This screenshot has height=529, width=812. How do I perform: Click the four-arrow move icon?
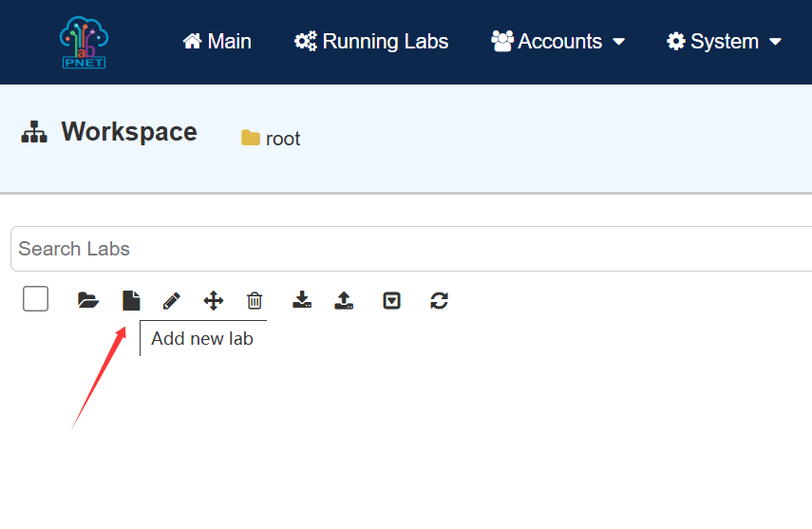[214, 301]
